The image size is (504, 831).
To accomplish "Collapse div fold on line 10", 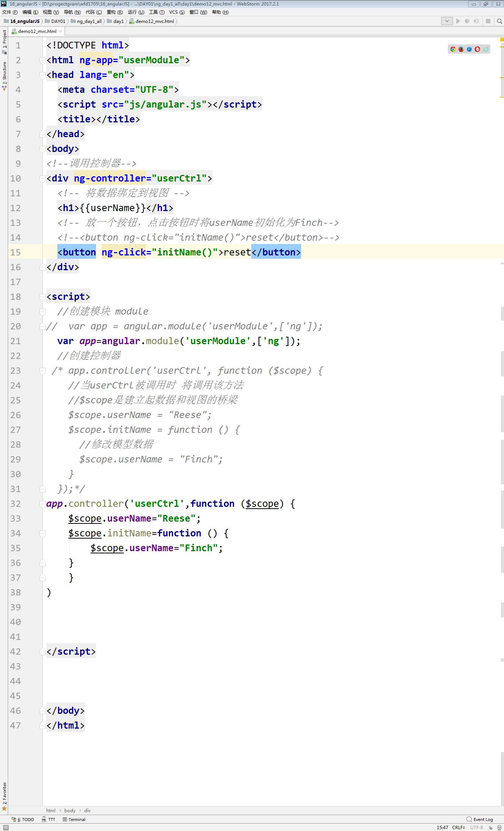I will [42, 179].
